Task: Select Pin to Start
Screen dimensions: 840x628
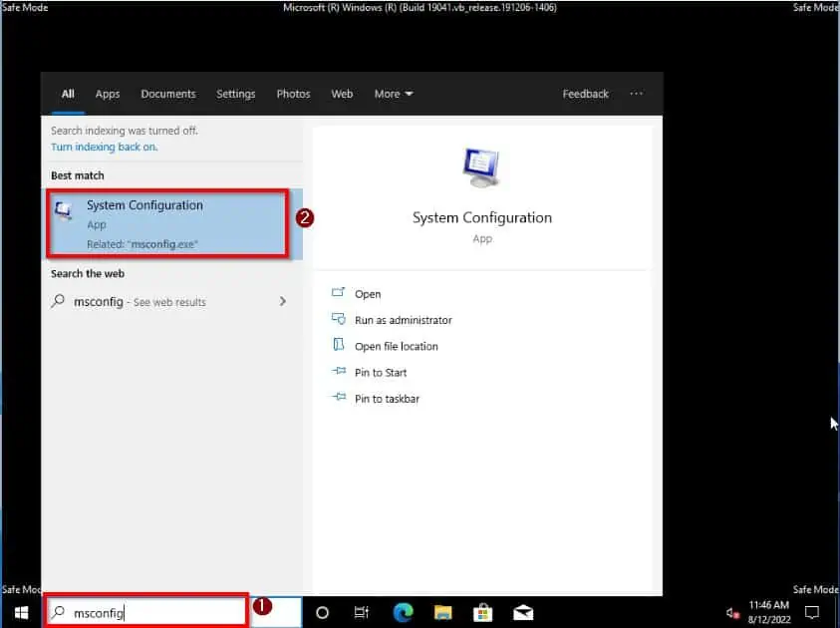Action: pyautogui.click(x=381, y=373)
